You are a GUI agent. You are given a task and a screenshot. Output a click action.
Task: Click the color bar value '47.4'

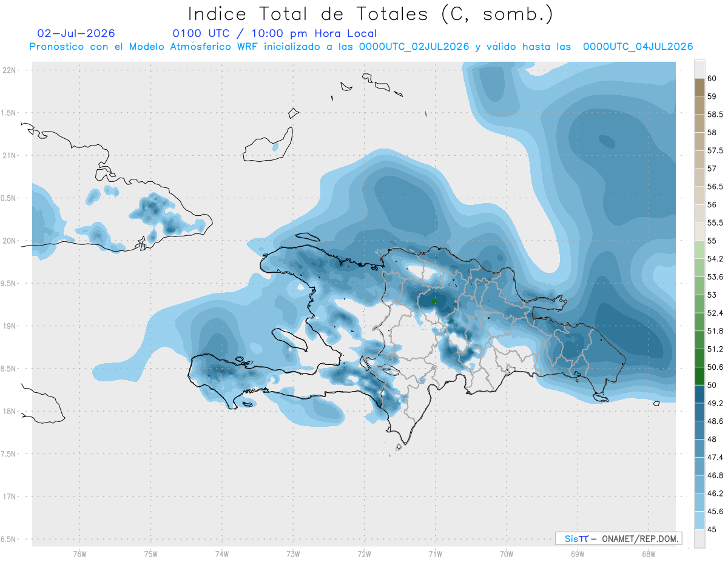click(x=715, y=457)
